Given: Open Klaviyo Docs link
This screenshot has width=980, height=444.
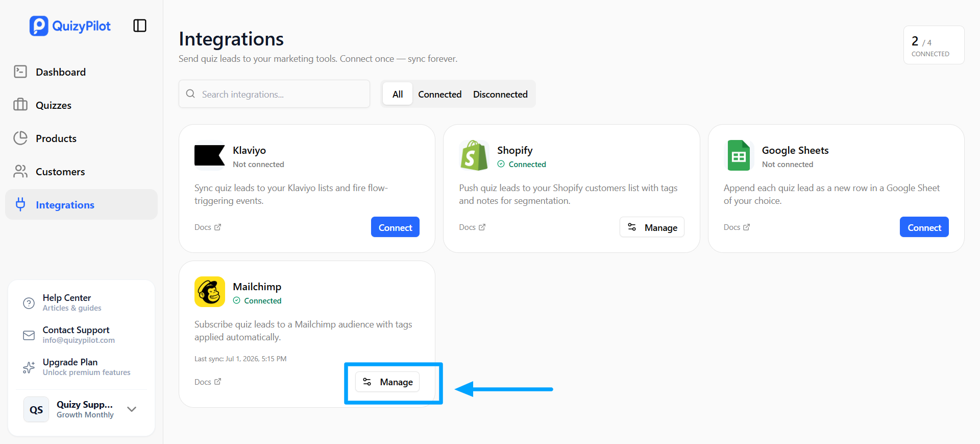Looking at the screenshot, I should coord(208,227).
